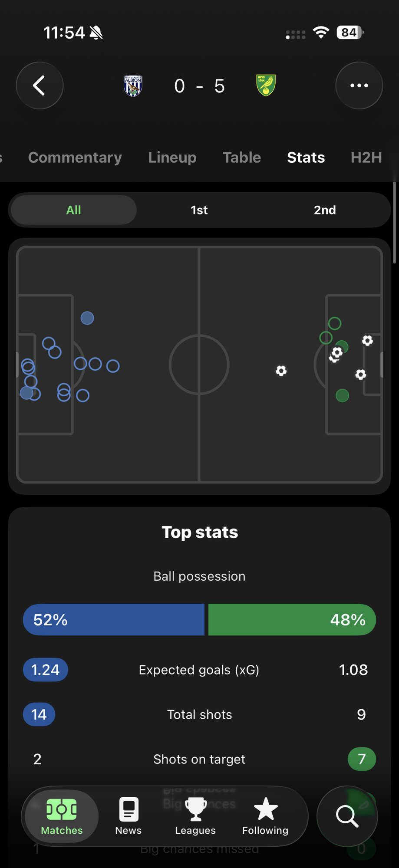
Task: Open the Matches section
Action: pos(62,816)
